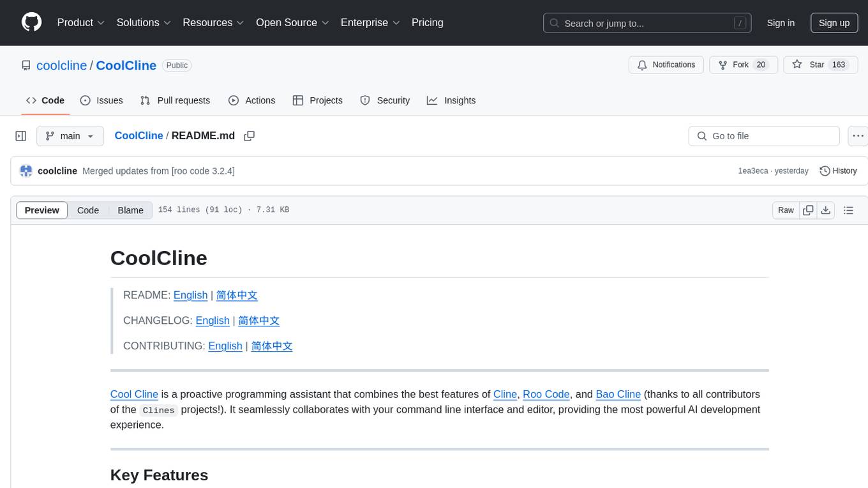
Task: Open the repository icon beside coolcline
Action: [x=26, y=65]
